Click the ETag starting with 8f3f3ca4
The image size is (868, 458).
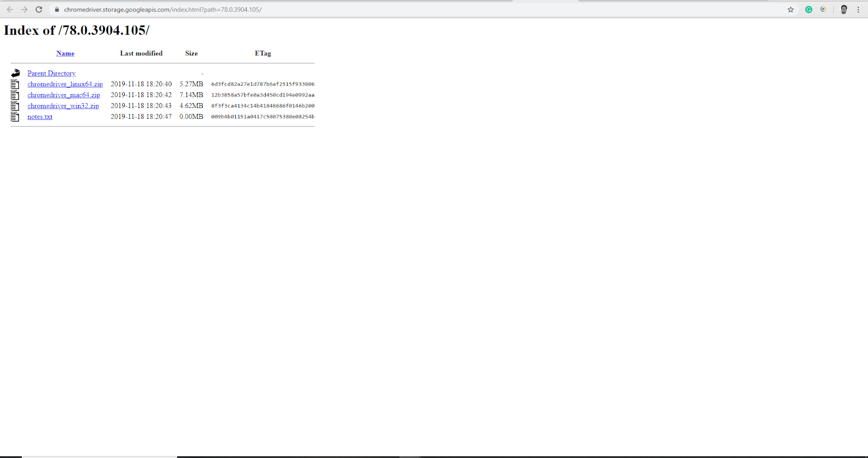pos(263,106)
